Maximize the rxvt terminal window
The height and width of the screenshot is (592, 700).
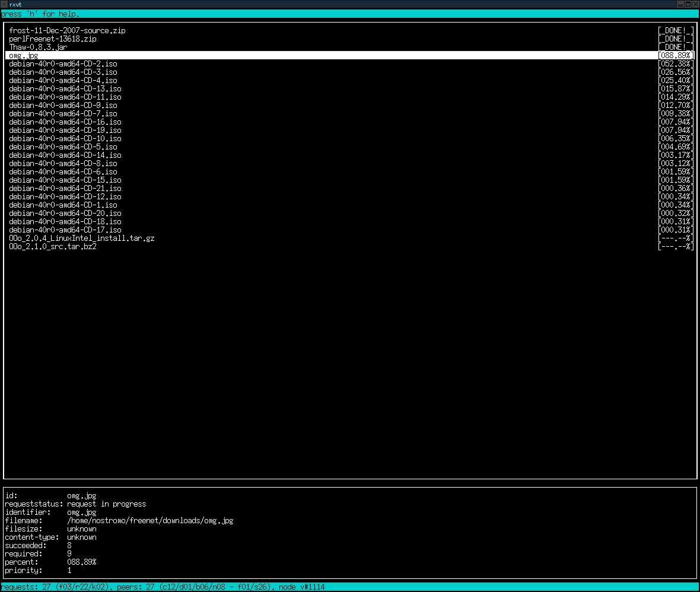(688, 4)
